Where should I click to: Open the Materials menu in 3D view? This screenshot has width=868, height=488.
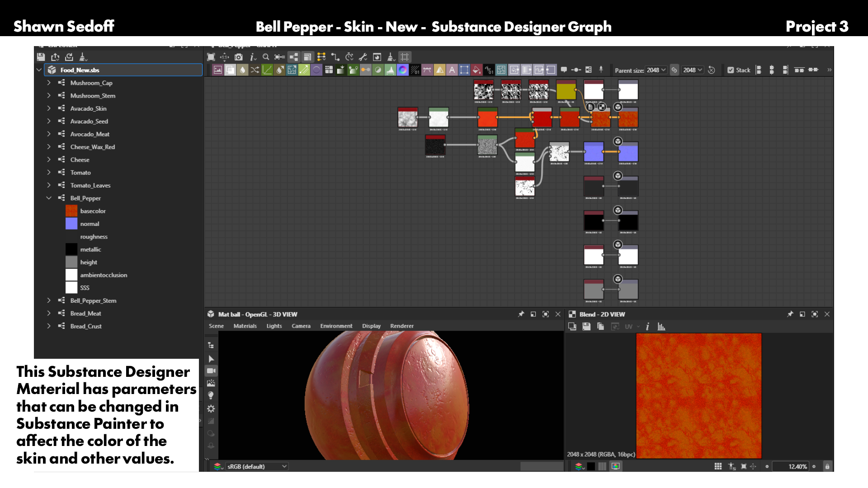(x=245, y=326)
